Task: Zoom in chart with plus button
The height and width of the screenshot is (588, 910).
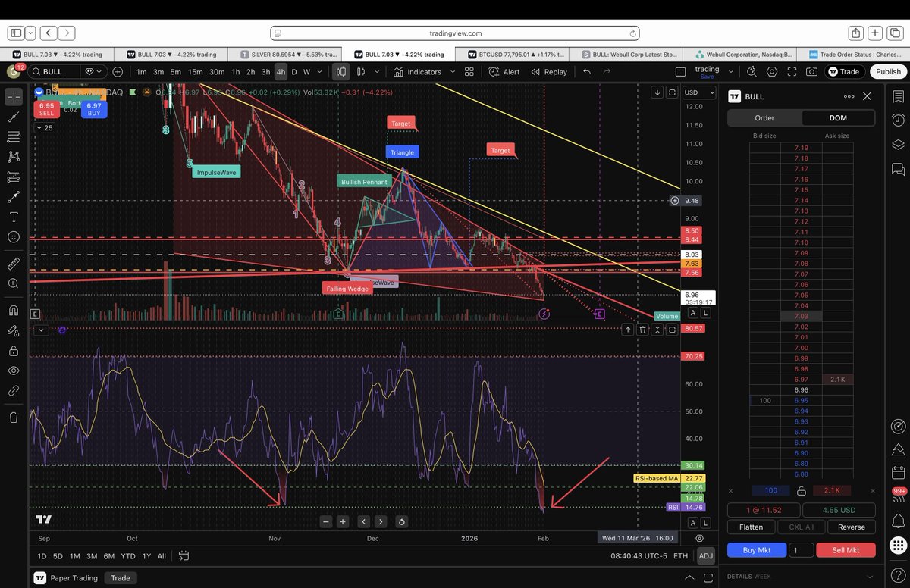Action: (343, 521)
